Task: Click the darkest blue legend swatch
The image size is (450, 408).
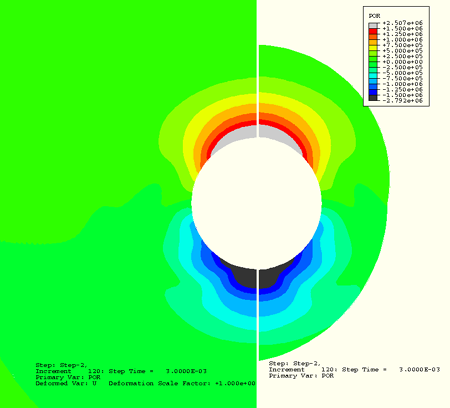Action: (373, 92)
